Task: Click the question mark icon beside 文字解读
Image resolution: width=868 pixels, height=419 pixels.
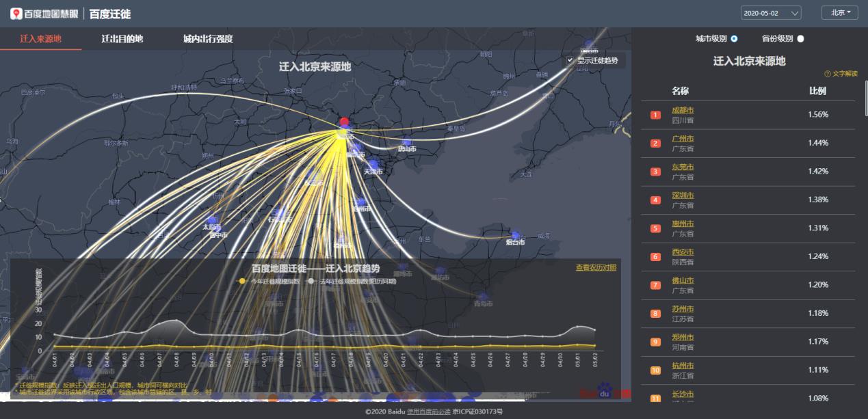Action: [827, 74]
